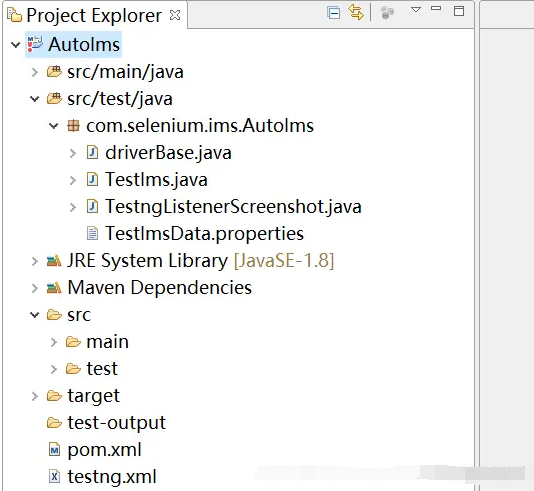Maximize the Project Explorer view
This screenshot has width=534, height=491.
(x=459, y=11)
